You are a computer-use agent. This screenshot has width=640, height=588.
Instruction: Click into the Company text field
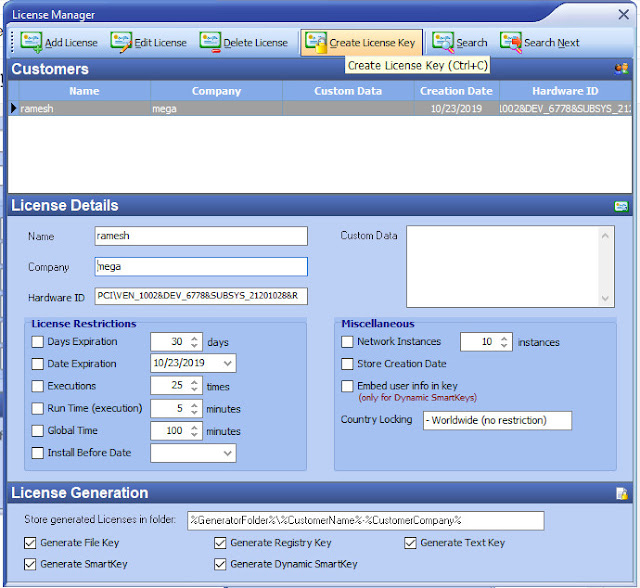tap(201, 267)
